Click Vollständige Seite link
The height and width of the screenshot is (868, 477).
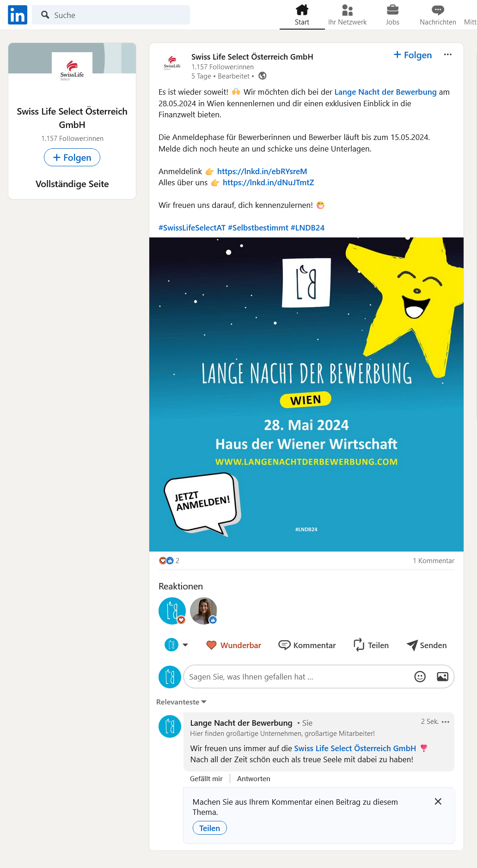pos(72,184)
